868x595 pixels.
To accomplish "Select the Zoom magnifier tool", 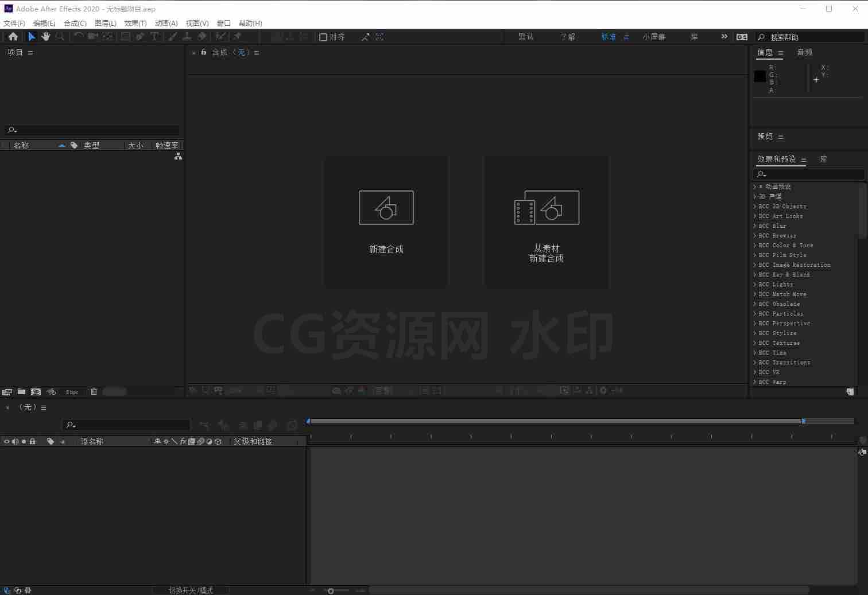I will (x=60, y=37).
